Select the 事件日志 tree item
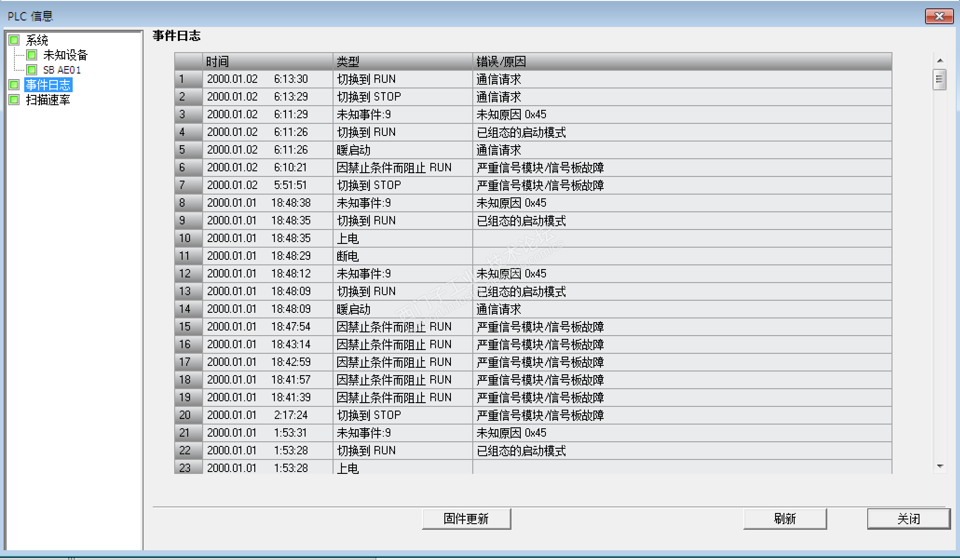 [x=48, y=85]
